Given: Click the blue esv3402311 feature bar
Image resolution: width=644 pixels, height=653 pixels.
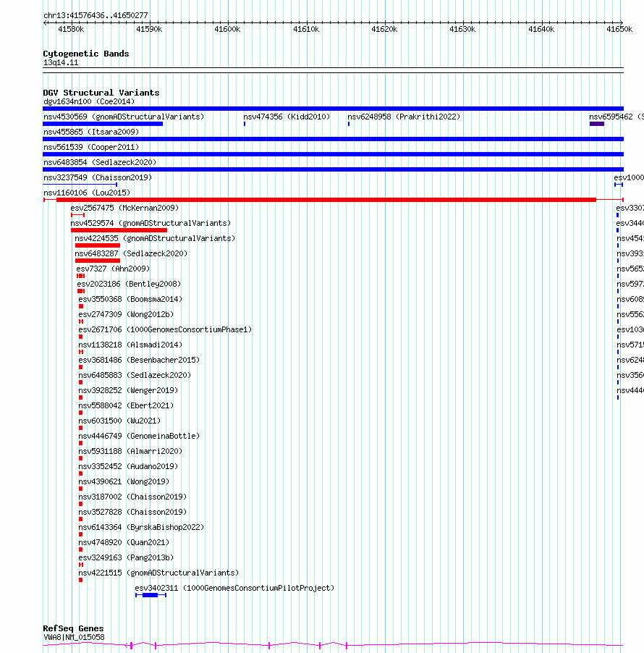Looking at the screenshot, I should coord(151,595).
